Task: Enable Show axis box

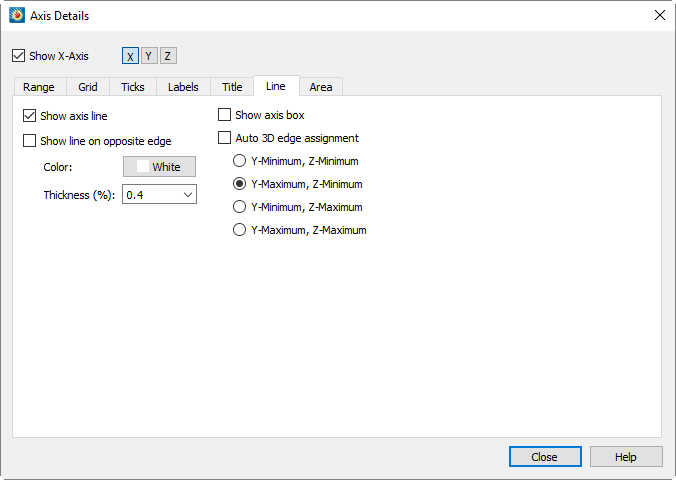Action: click(224, 115)
